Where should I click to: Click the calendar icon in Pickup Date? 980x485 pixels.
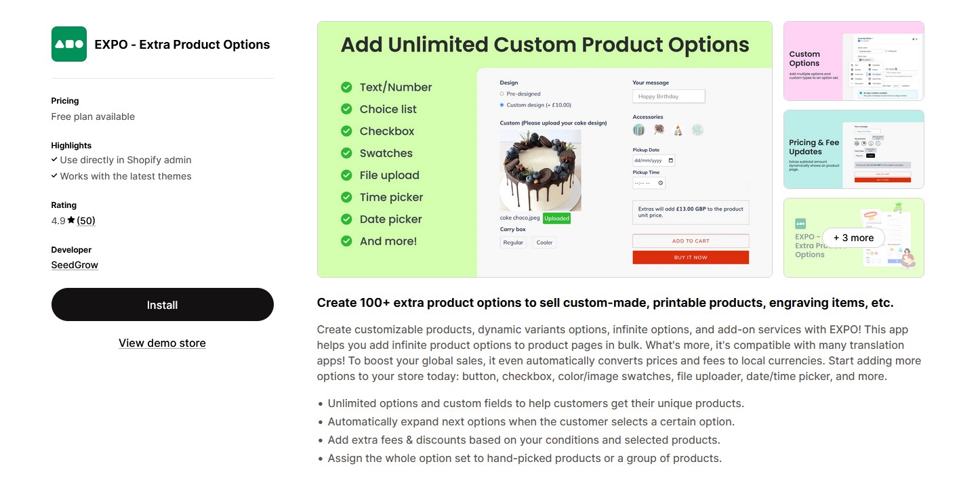pyautogui.click(x=671, y=161)
